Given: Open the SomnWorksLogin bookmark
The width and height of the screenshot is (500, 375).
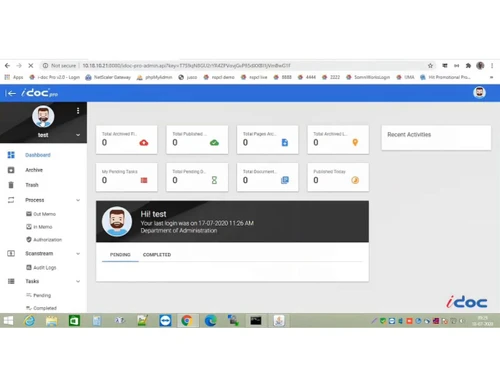Looking at the screenshot, I should (x=368, y=77).
